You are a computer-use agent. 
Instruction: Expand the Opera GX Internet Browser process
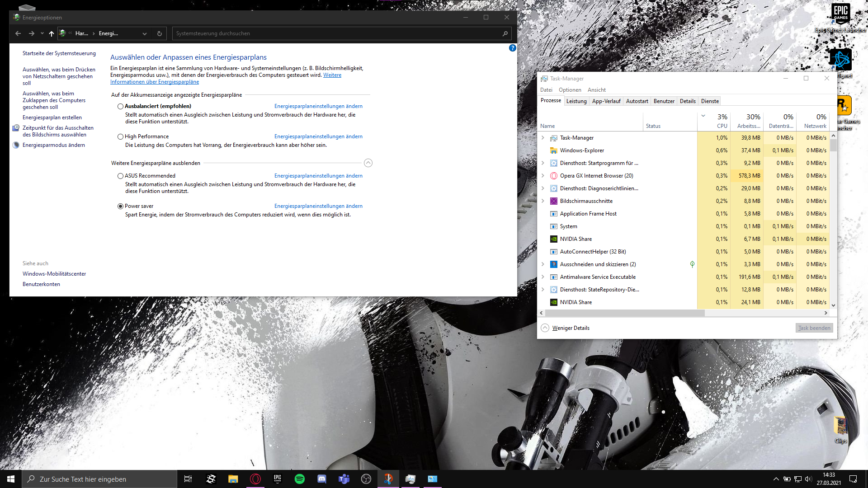pyautogui.click(x=543, y=176)
